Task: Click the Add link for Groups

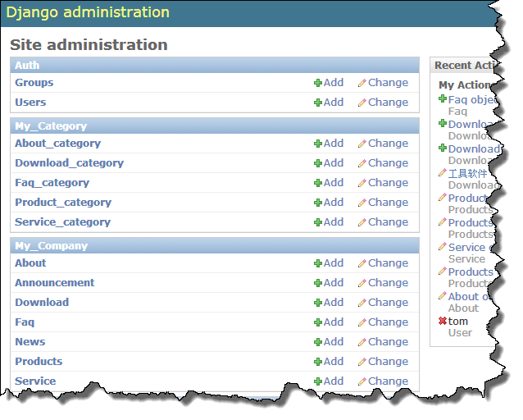Action: pos(329,83)
